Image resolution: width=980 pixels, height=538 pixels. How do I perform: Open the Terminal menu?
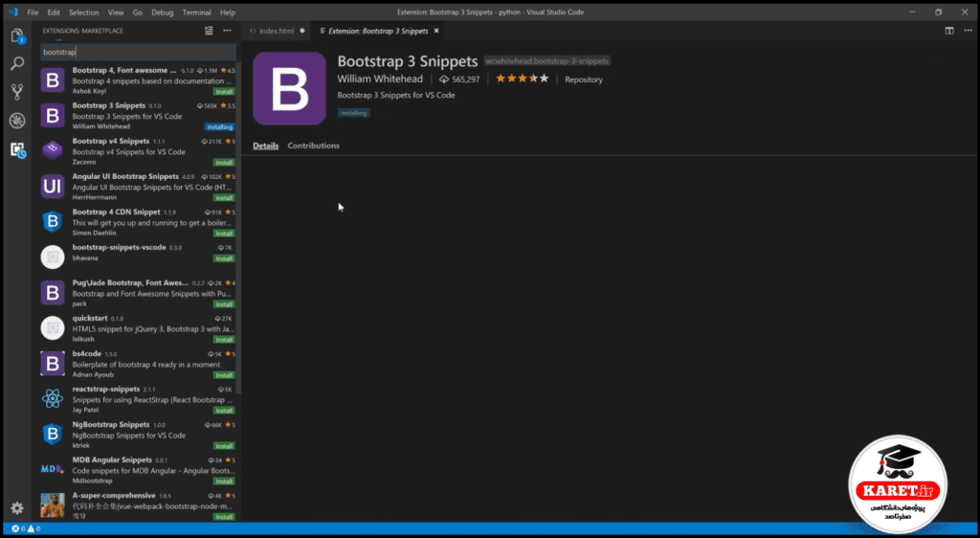(197, 11)
